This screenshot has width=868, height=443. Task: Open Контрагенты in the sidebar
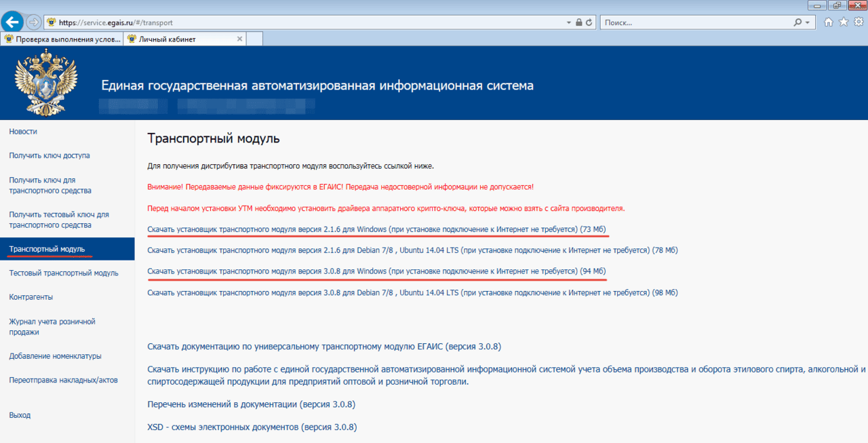pyautogui.click(x=31, y=297)
